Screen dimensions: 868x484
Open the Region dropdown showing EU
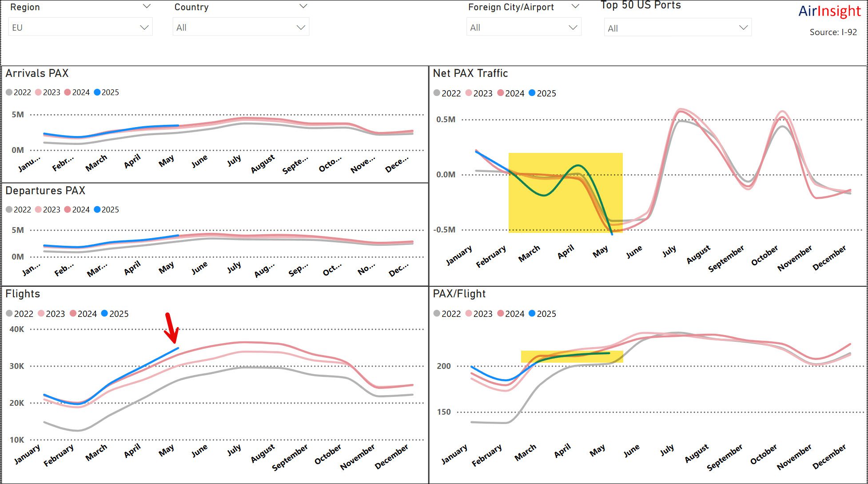[x=80, y=28]
